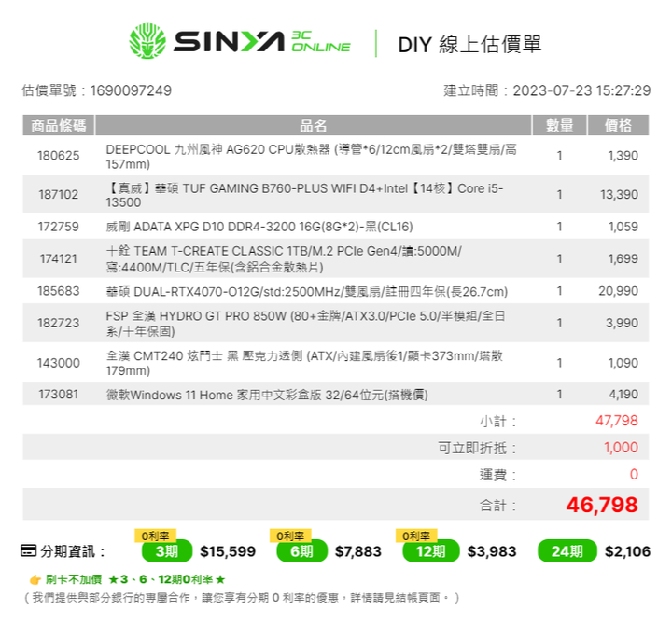Click the 可立即折抵 label
The image size is (672, 625).
click(477, 448)
